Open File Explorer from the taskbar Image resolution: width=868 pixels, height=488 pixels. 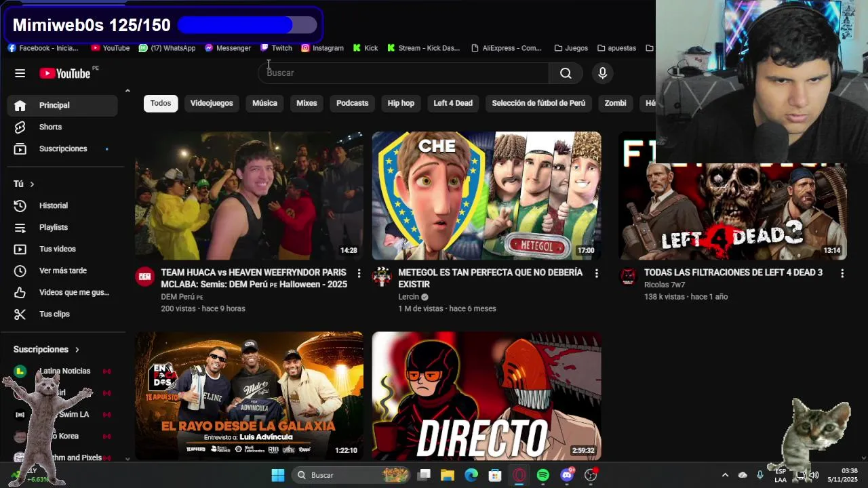pos(447,475)
